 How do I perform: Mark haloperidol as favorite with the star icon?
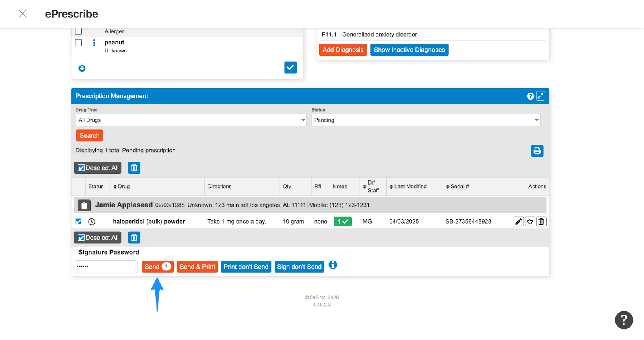coord(530,222)
